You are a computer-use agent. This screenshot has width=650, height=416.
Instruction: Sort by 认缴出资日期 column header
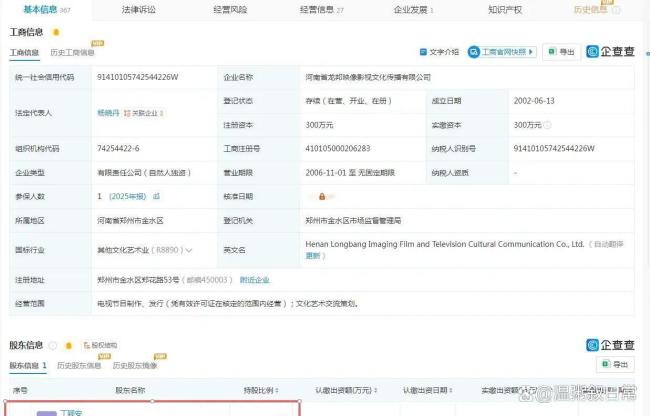pyautogui.click(x=427, y=390)
